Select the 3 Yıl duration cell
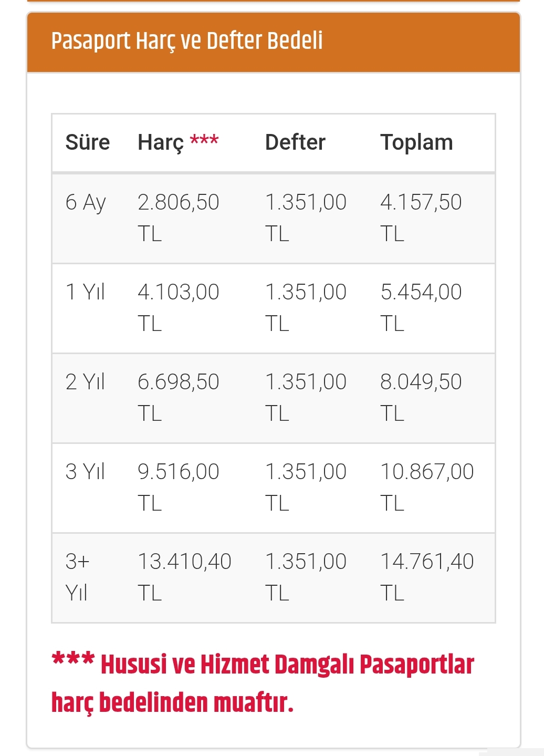544x756 pixels. (85, 471)
